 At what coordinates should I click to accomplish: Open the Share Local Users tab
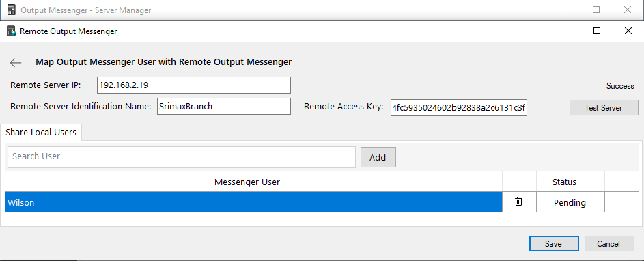click(x=41, y=133)
